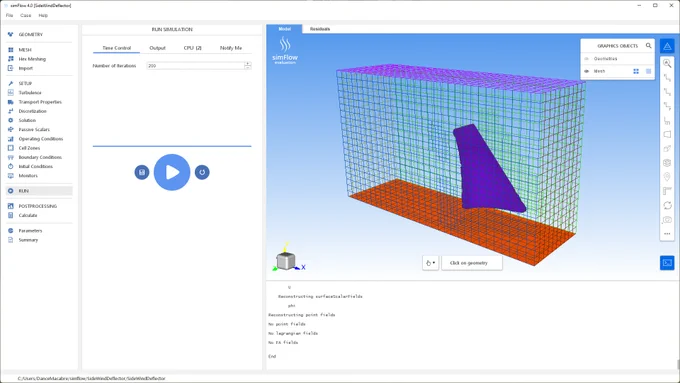Open more tools via ellipsis icon

coord(667,234)
